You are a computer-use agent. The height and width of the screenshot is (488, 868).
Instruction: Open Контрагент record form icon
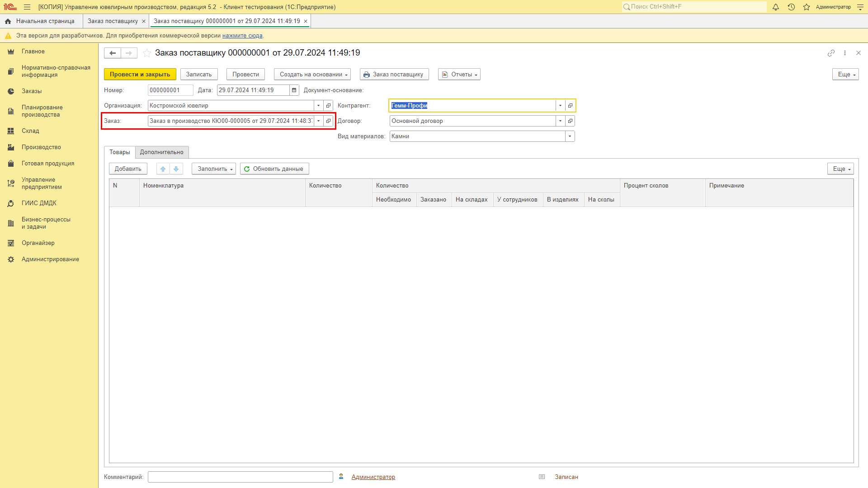[x=570, y=106]
